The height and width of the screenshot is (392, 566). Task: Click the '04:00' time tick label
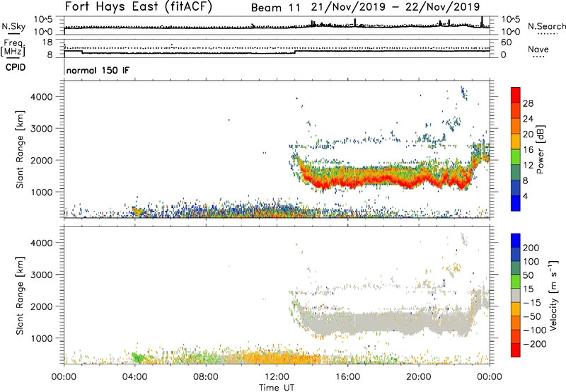coord(134,377)
